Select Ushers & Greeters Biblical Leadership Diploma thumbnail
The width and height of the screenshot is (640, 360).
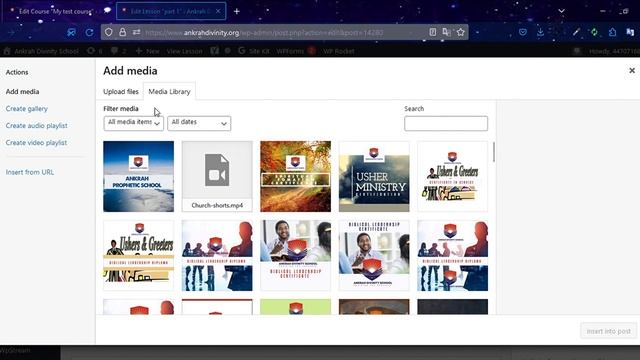(138, 256)
